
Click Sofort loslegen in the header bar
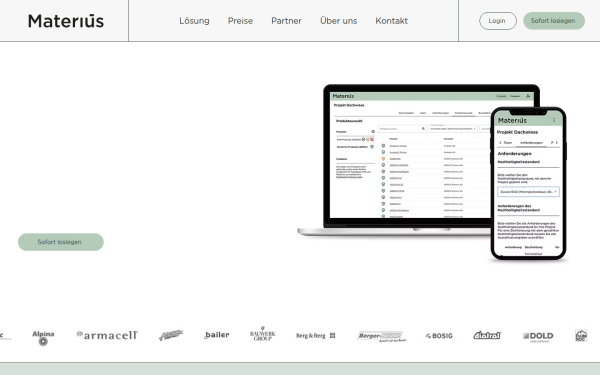[554, 21]
